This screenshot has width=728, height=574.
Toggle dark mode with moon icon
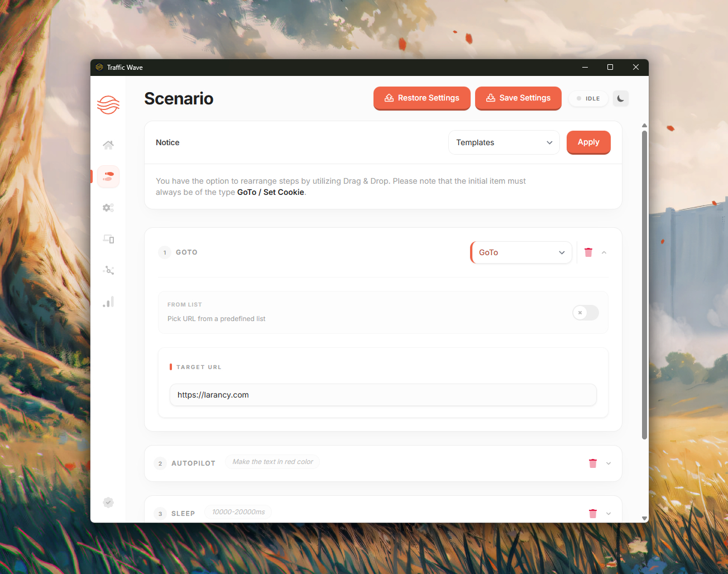click(x=621, y=98)
